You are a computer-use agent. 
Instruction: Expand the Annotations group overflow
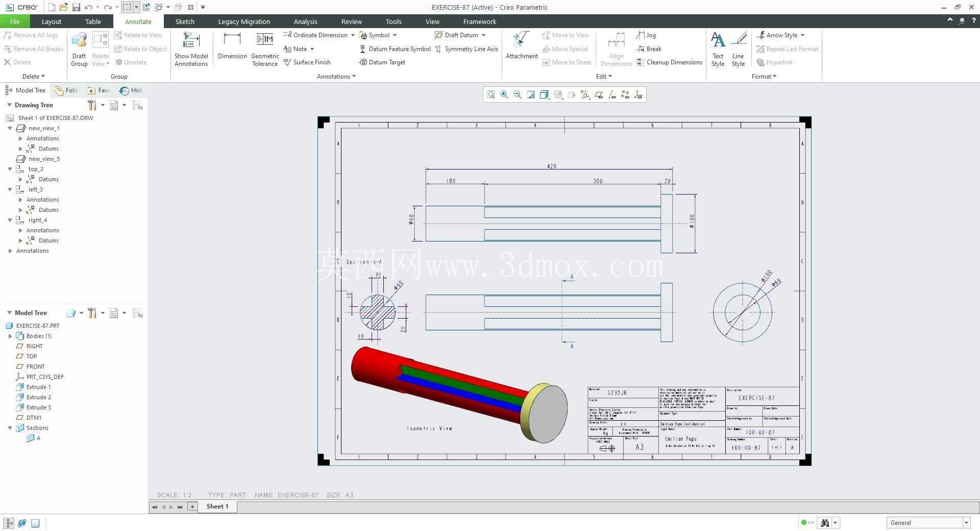336,77
